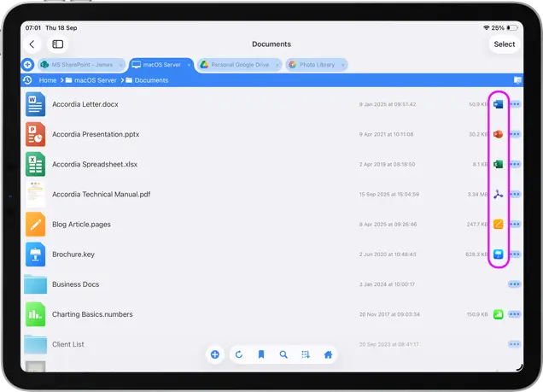Open search from bottom toolbar
The image size is (543, 392).
pyautogui.click(x=283, y=354)
